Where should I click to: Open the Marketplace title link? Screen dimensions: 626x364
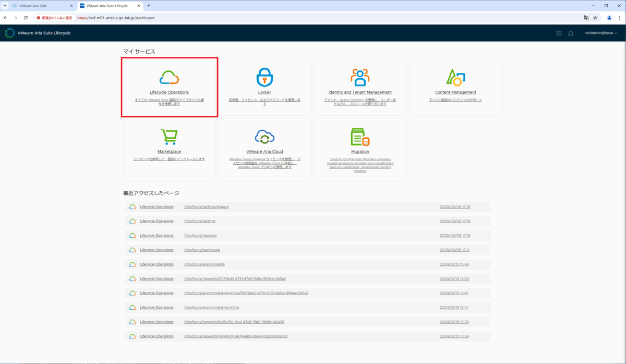169,152
